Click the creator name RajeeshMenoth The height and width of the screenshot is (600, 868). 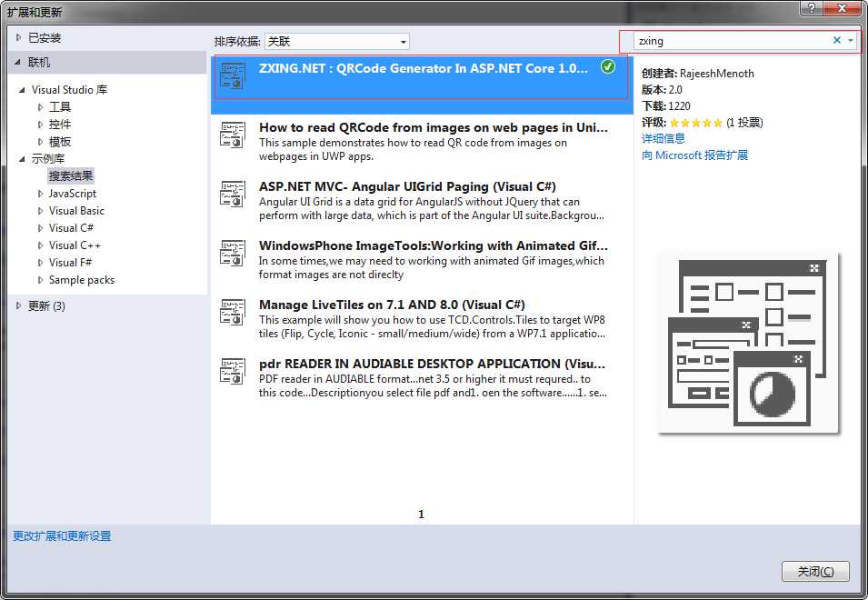click(717, 73)
